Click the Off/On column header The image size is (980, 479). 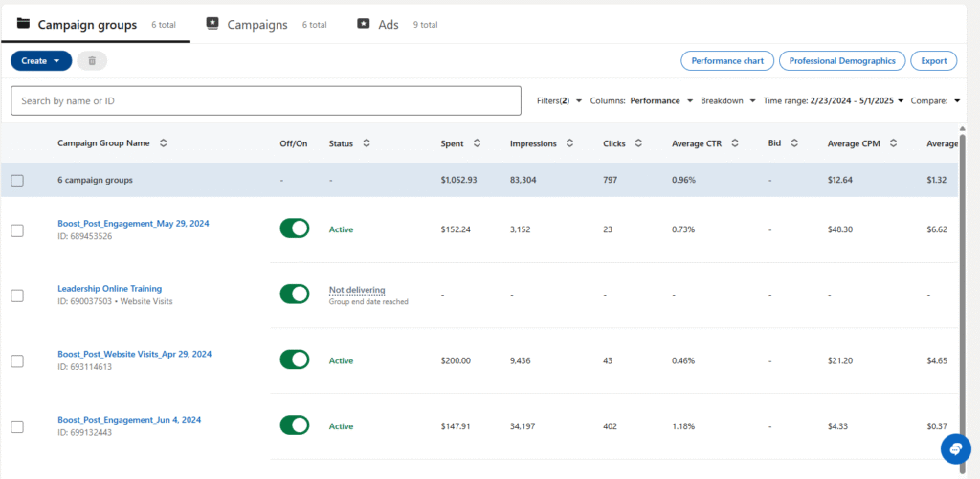(x=293, y=143)
